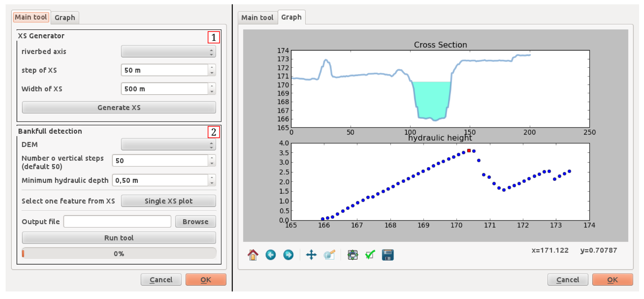Decrease minimum hydraulic depth
Viewport: 644px width, 299px height.
coord(212,183)
